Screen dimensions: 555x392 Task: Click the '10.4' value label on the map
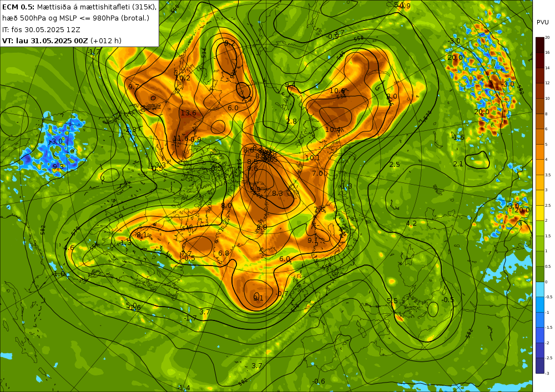332,130
